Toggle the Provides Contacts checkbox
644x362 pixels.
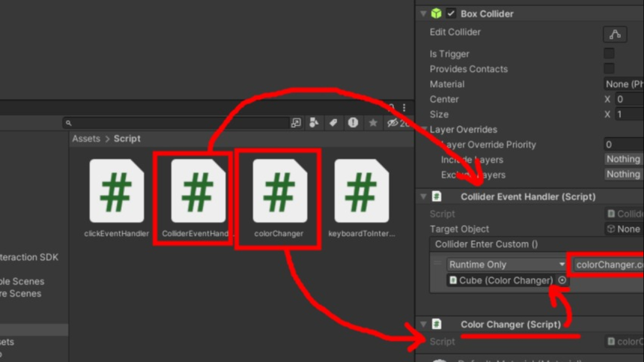(609, 69)
